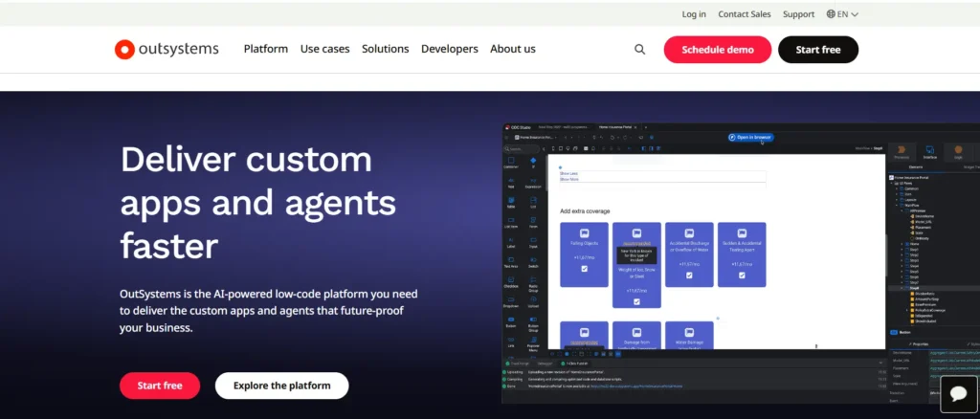Open the Properties tab in ODC Studio

pyautogui.click(x=920, y=344)
